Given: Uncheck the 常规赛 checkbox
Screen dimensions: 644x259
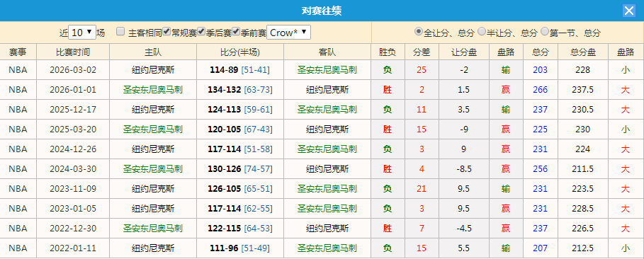Looking at the screenshot, I should tap(166, 32).
